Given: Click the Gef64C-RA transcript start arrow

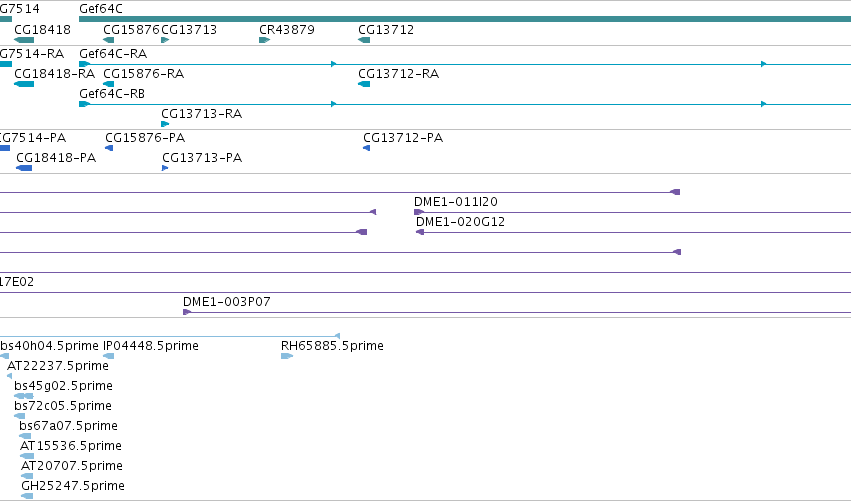Looking at the screenshot, I should click(x=84, y=64).
